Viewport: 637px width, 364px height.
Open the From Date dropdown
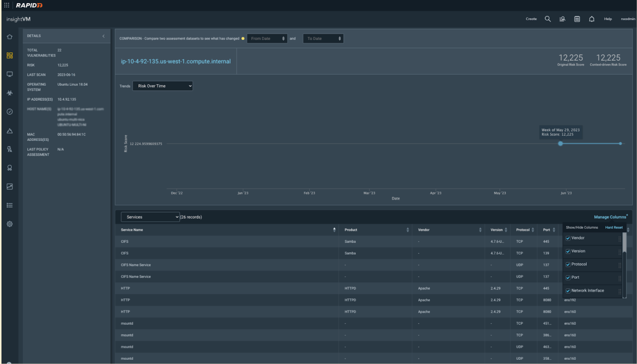point(267,38)
